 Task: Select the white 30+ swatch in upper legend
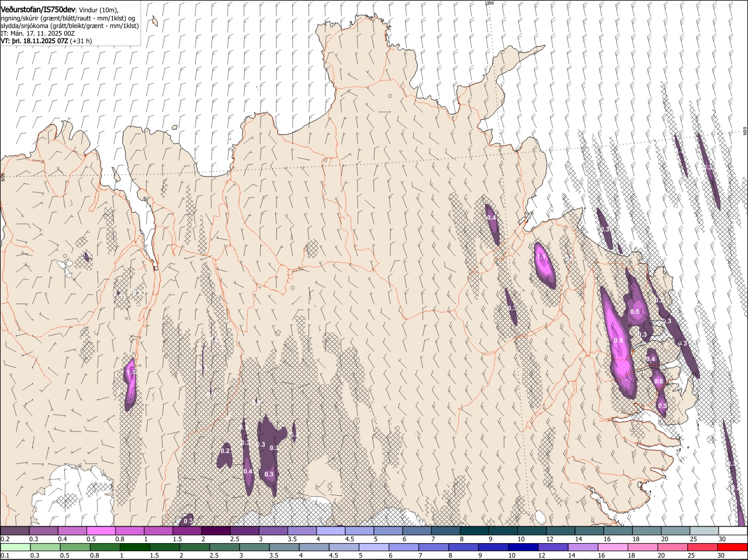[x=733, y=530]
